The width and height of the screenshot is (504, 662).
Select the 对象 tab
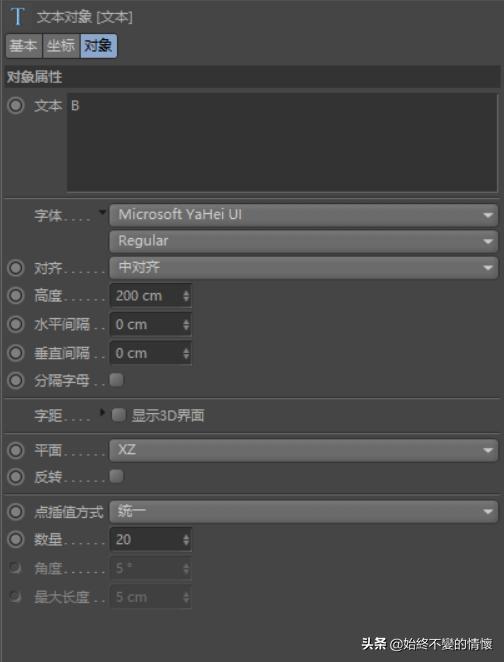click(x=98, y=46)
